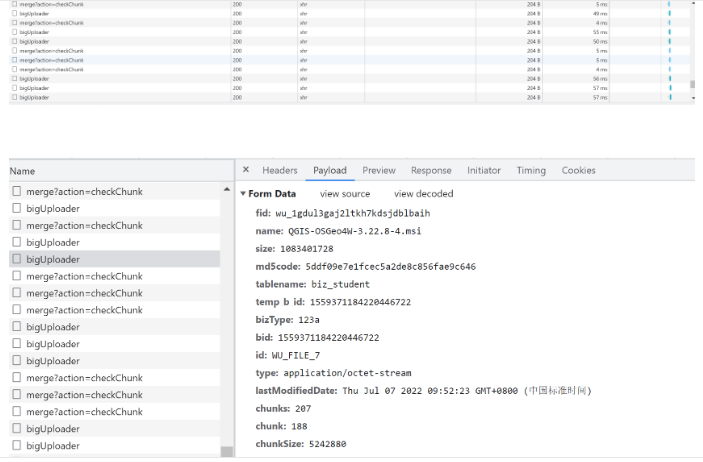Click the id value WU_FILE_7
The width and height of the screenshot is (703, 462).
[296, 356]
